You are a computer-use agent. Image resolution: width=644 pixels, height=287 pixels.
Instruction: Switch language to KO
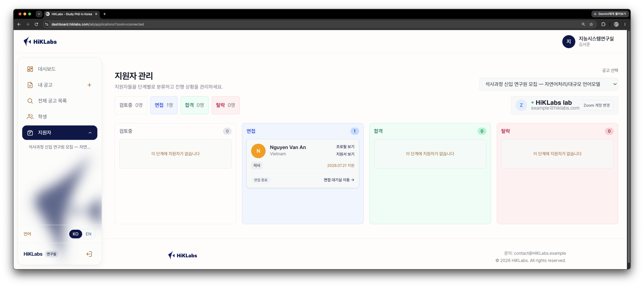click(76, 234)
